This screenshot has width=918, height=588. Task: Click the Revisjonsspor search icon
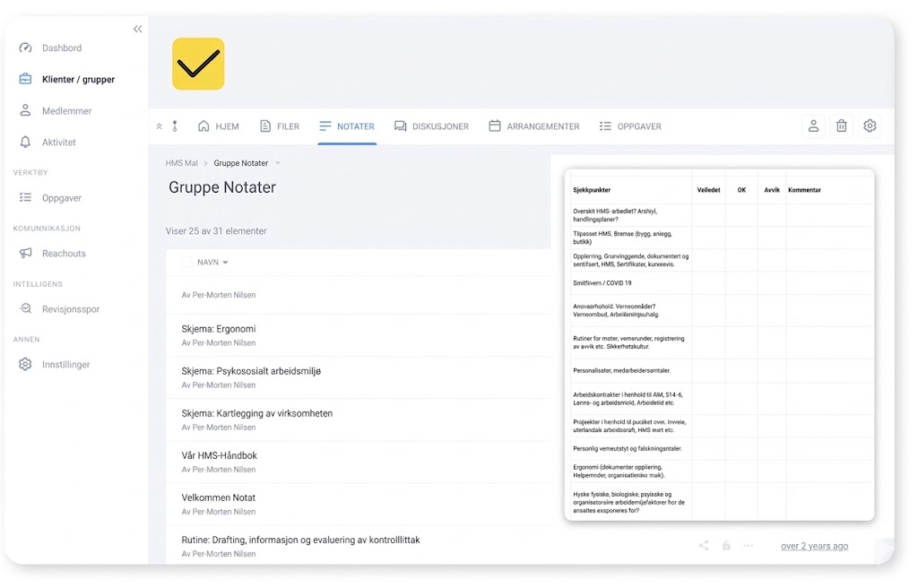(25, 308)
